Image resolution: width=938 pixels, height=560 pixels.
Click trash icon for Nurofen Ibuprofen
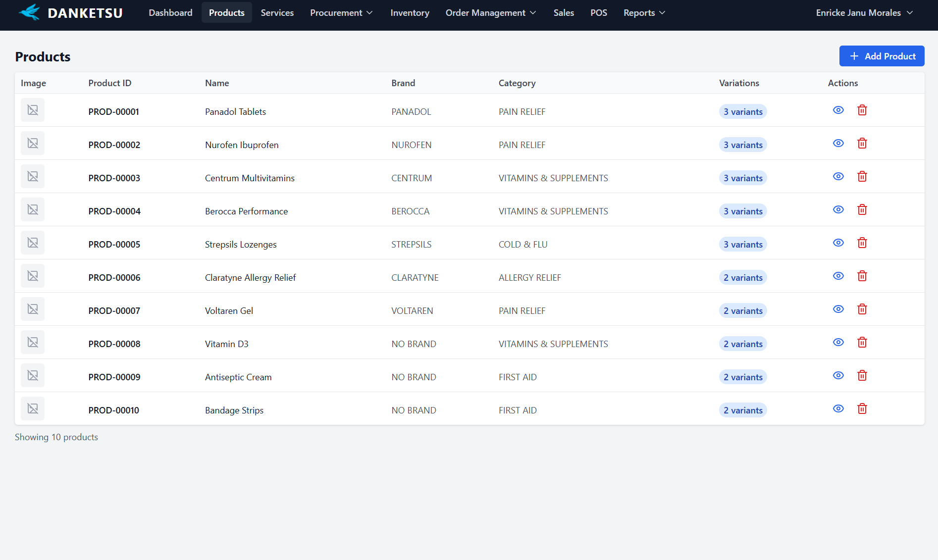(862, 144)
